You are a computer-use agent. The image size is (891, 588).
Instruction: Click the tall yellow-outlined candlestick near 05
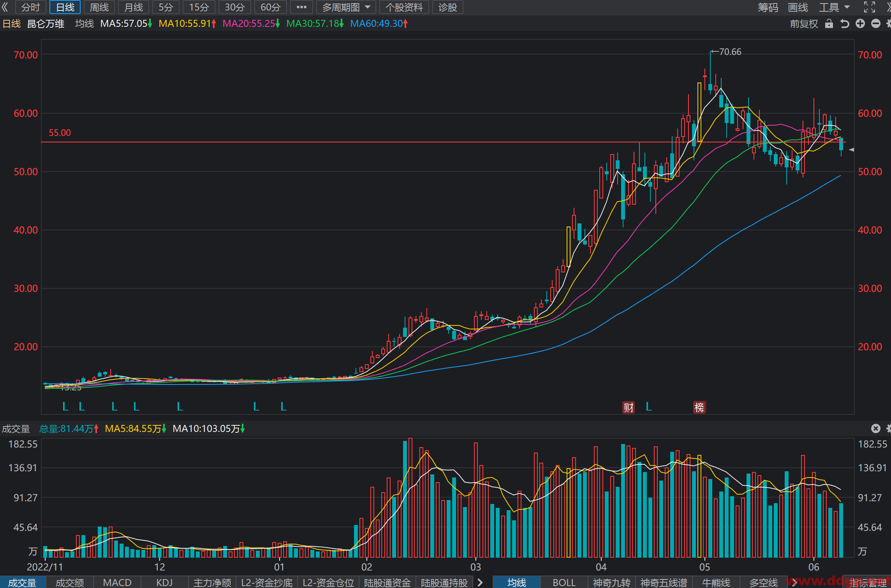pyautogui.click(x=699, y=112)
